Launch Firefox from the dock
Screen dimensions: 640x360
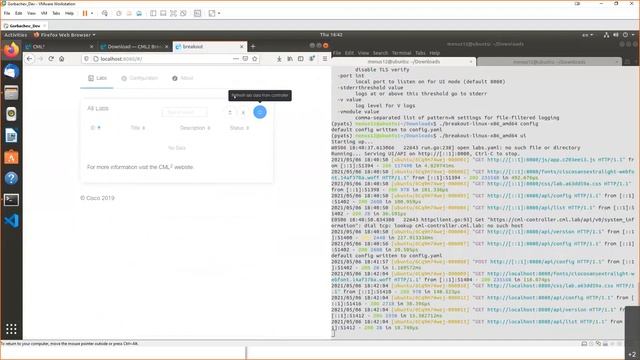tap(11, 51)
